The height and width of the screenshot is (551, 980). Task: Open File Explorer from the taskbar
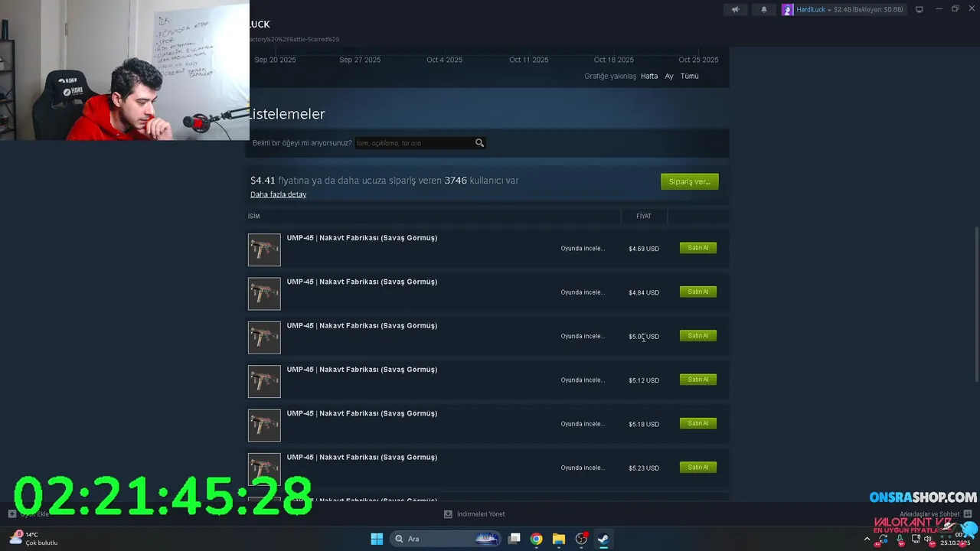559,539
